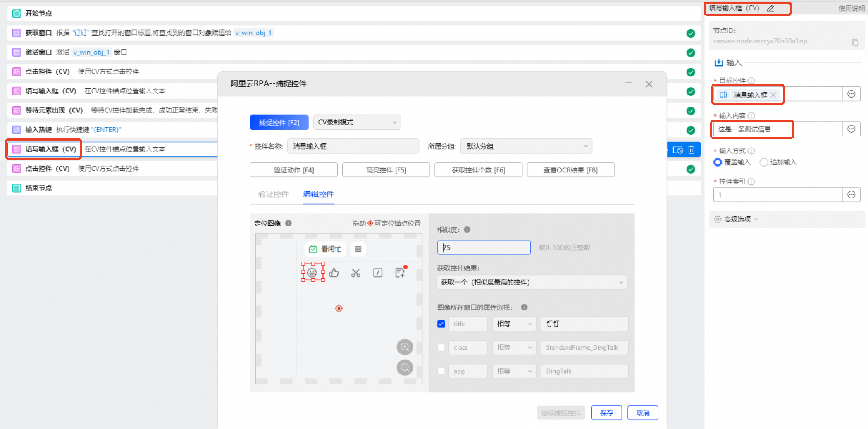Open the CV录制模式 mode dropdown
Screen dimensions: 868x429
tap(357, 122)
